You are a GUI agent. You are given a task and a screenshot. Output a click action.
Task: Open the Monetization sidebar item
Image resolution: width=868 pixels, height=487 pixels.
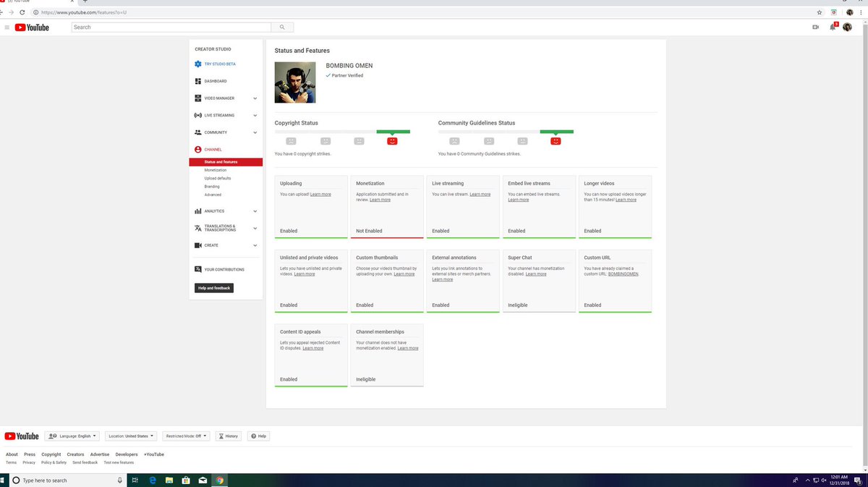tap(216, 170)
